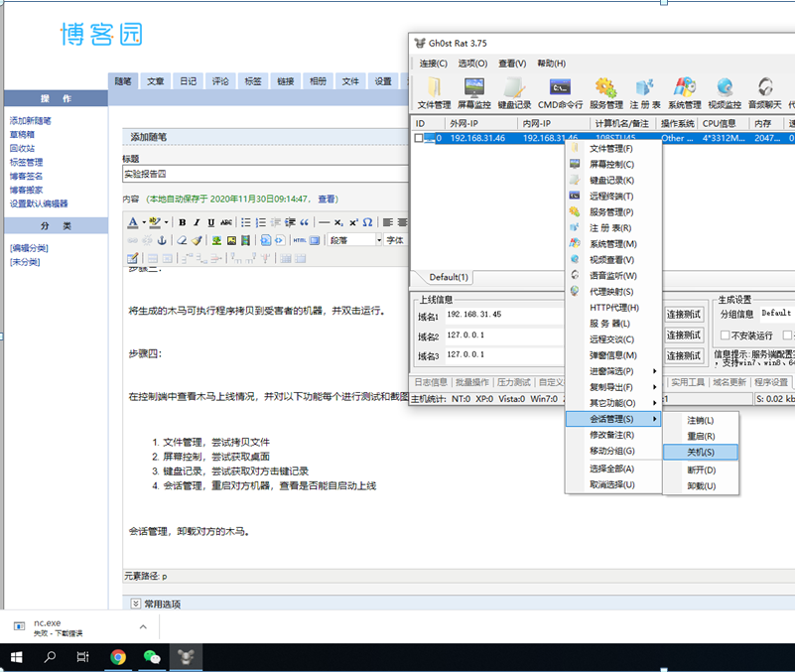This screenshot has width=795, height=672.
Task: Insert image with tree icon
Action: 216,240
